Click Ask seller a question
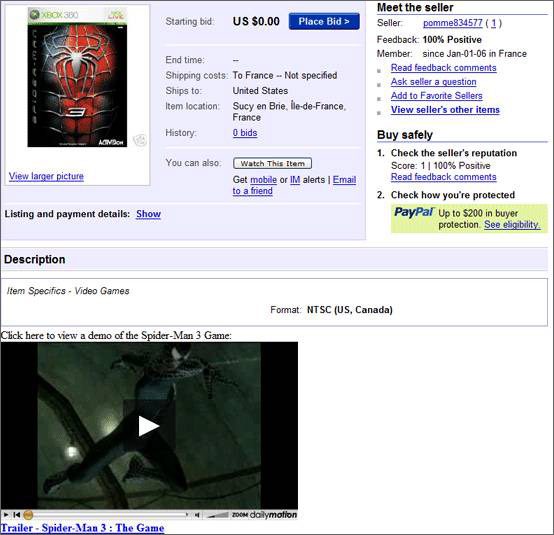 (x=434, y=82)
